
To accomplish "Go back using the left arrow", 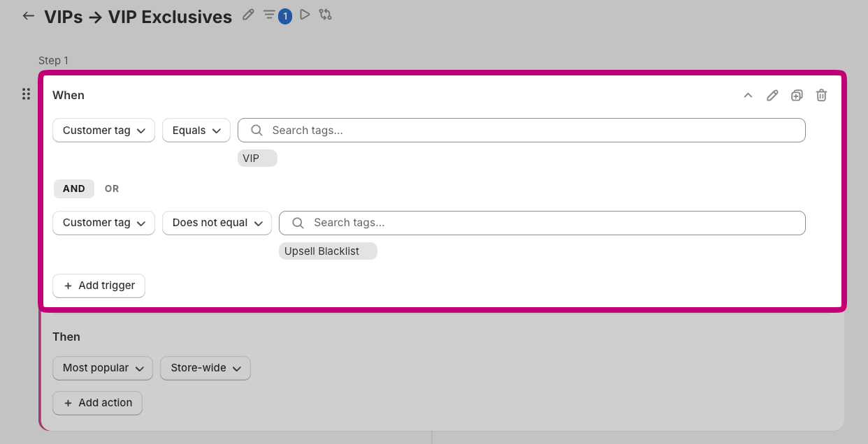I will tap(29, 15).
